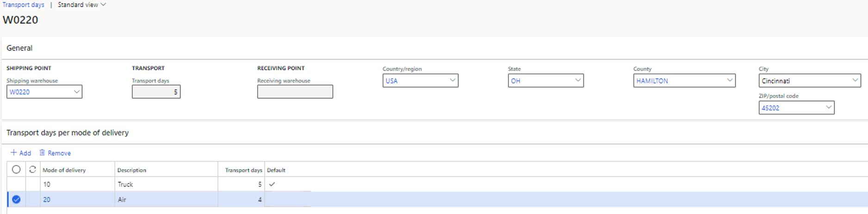
Task: Collapse Transport days per mode of delivery section
Action: click(68, 133)
